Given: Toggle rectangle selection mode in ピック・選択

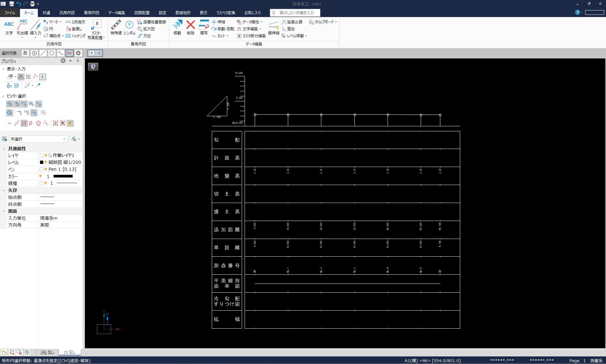Looking at the screenshot, I should point(24,123).
